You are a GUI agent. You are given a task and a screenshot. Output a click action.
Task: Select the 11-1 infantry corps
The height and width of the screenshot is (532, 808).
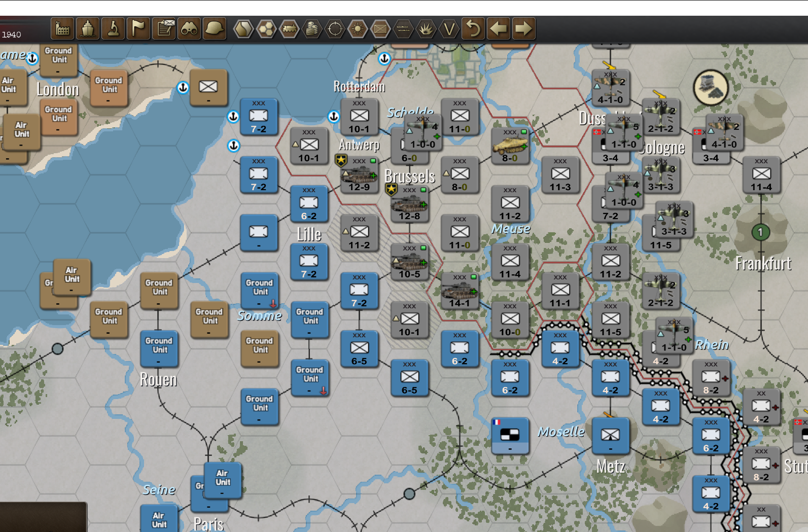tap(560, 292)
